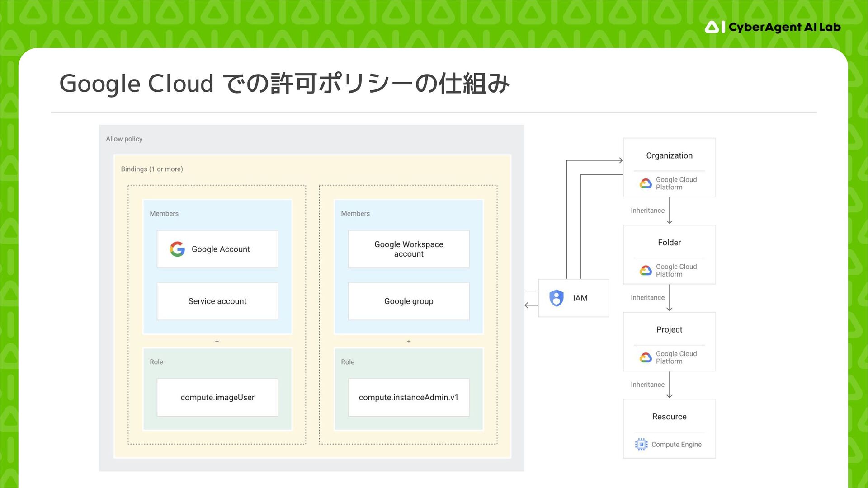Select the Resource hierarchy box title
The height and width of the screenshot is (488, 868).
click(x=669, y=417)
